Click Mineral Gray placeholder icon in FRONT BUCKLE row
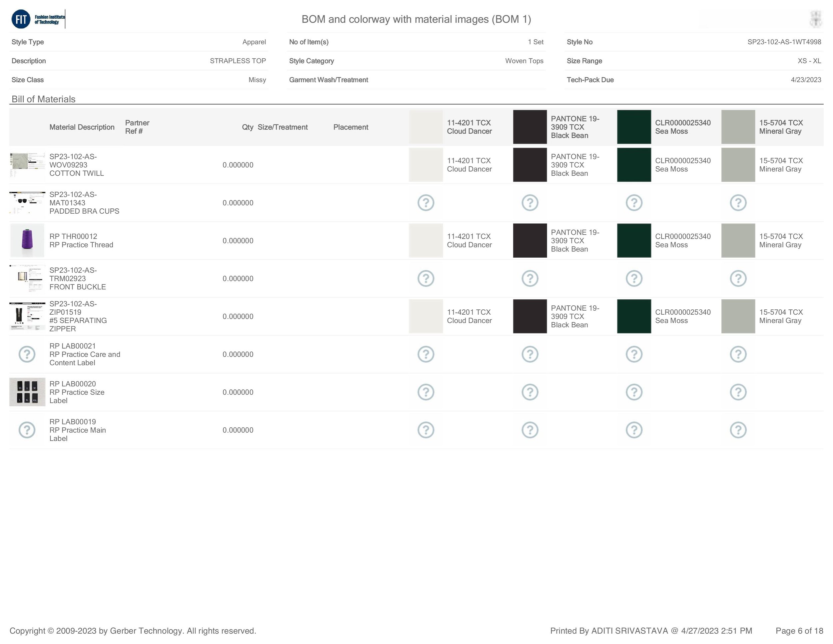Viewport: 833px width, 644px height. pos(738,278)
